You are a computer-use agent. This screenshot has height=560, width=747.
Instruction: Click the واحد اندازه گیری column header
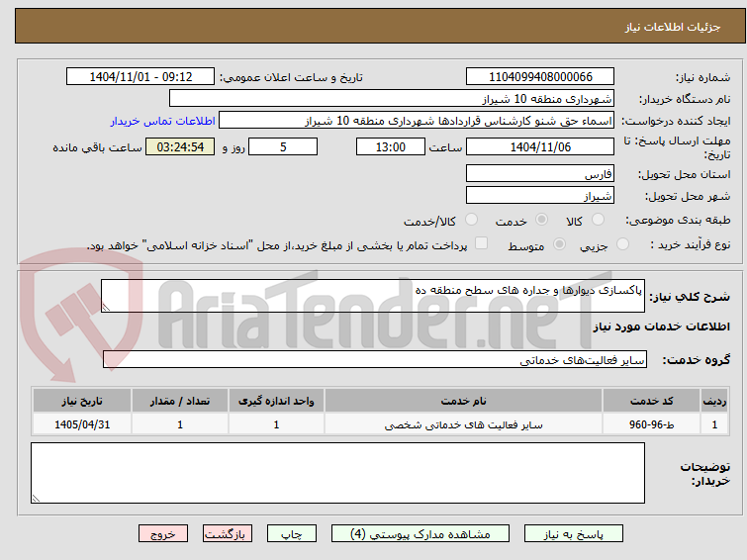tap(276, 401)
